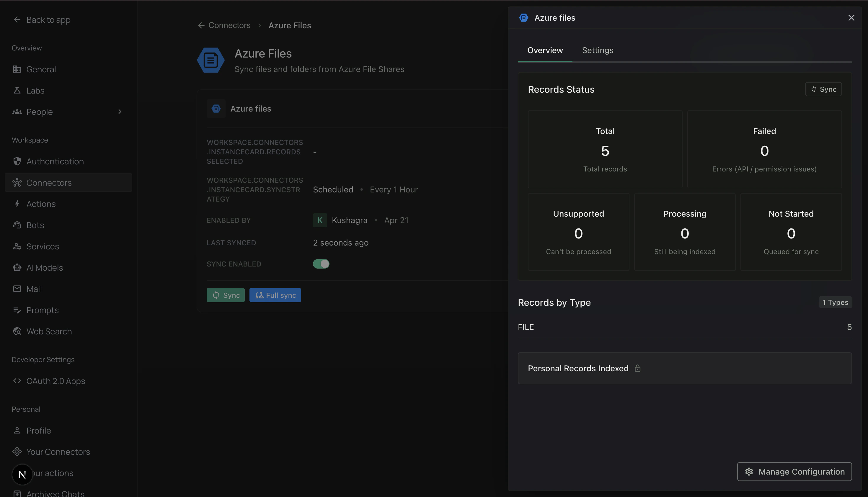The width and height of the screenshot is (868, 497).
Task: Click the Prompts edit-list icon
Action: pyautogui.click(x=17, y=310)
